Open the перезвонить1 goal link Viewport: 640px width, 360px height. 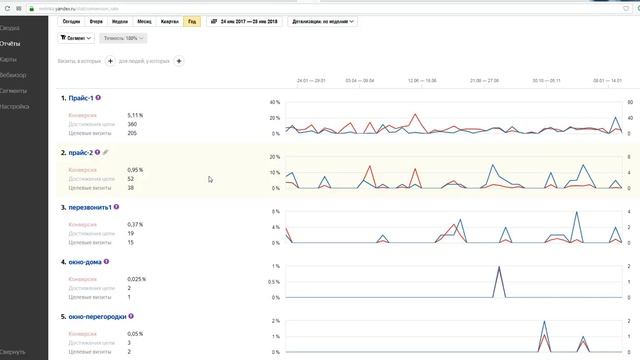click(90, 207)
